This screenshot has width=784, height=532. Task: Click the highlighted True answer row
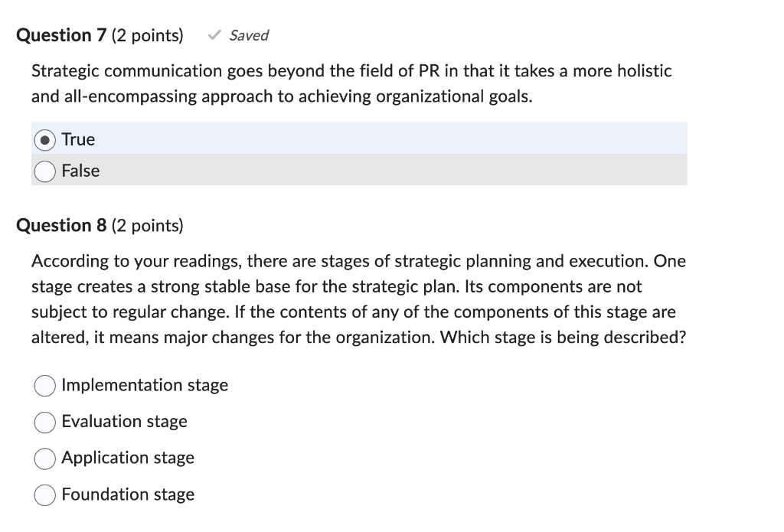360,139
